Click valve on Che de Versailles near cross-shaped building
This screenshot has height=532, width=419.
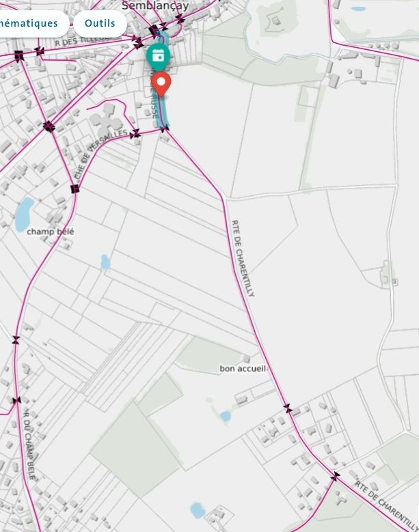[135, 133]
